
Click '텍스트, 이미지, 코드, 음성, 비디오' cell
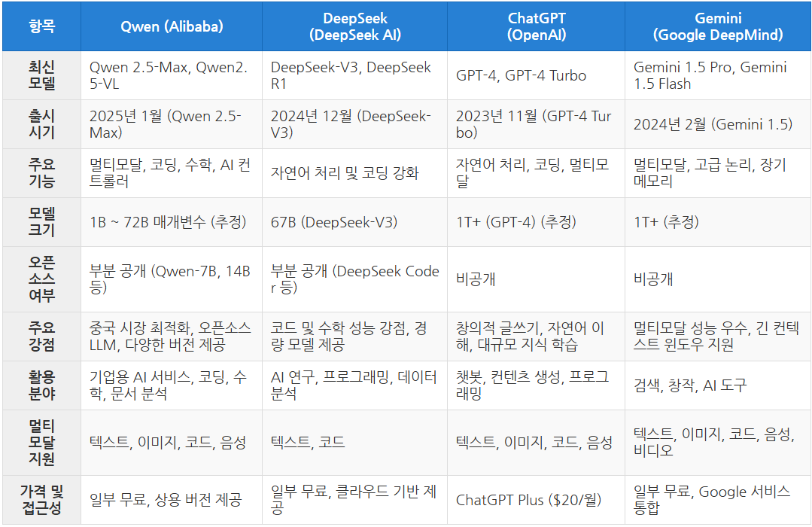718,443
